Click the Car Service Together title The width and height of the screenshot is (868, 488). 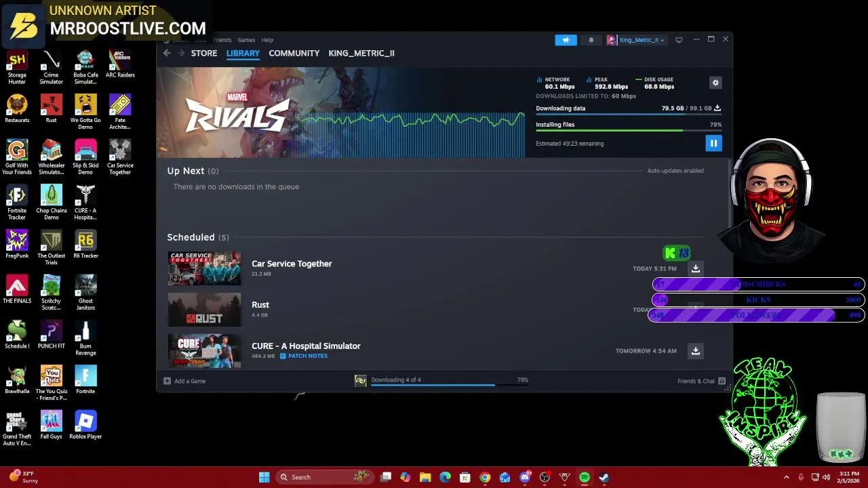(292, 264)
